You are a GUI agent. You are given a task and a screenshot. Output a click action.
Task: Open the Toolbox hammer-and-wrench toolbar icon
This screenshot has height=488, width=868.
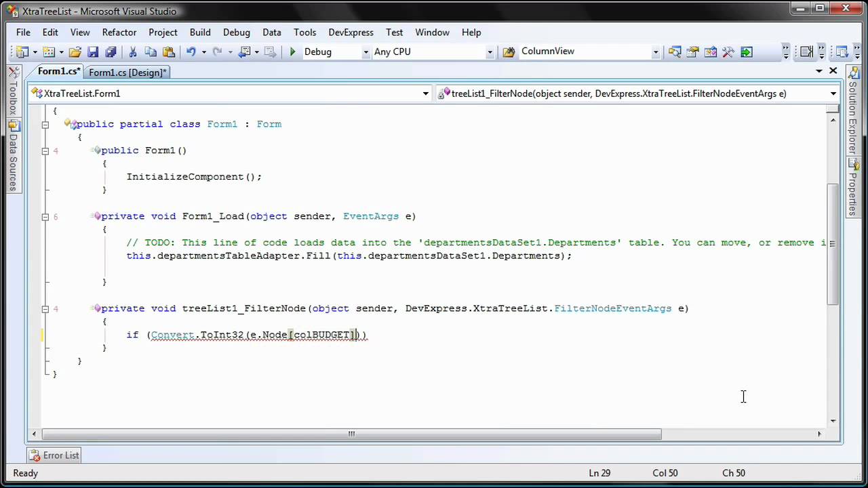click(x=728, y=52)
